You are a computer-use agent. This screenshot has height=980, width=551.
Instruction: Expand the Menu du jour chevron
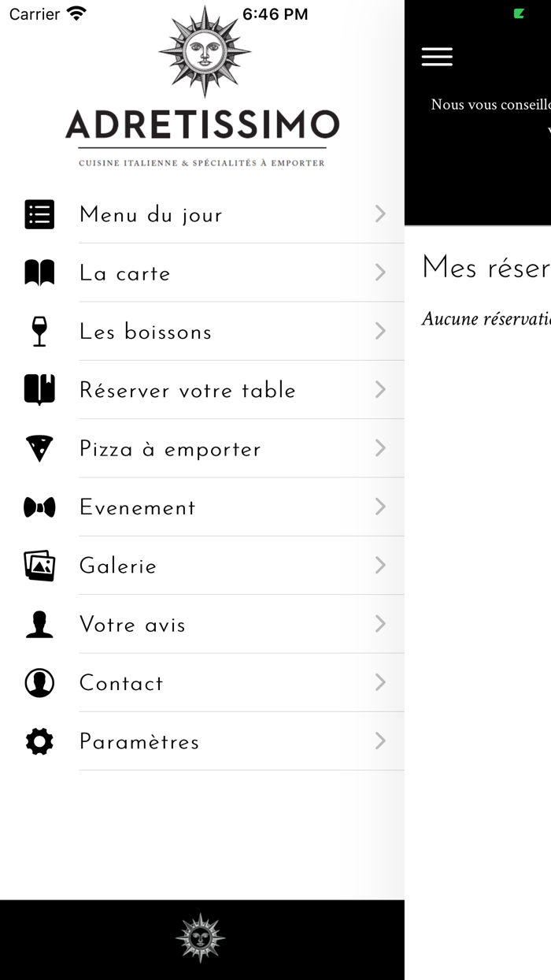[380, 214]
